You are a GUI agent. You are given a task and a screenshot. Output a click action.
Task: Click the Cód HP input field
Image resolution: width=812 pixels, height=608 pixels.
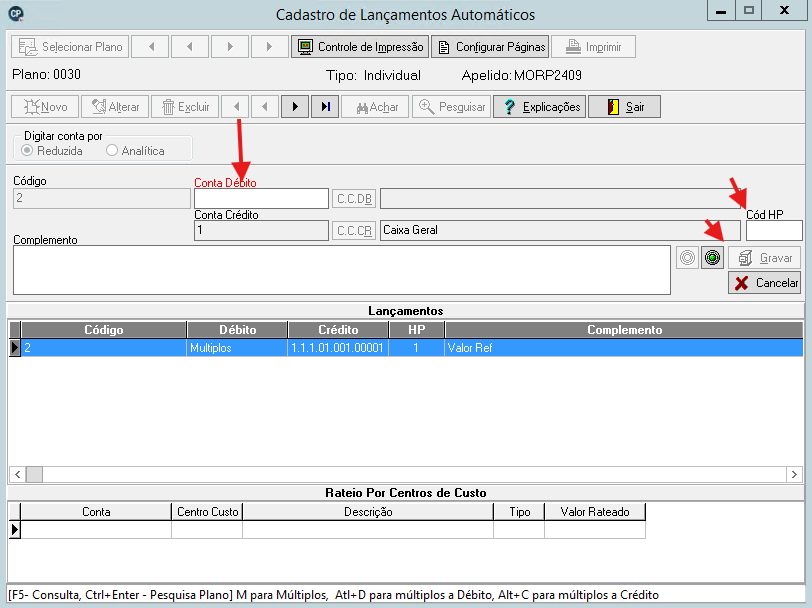pyautogui.click(x=774, y=230)
